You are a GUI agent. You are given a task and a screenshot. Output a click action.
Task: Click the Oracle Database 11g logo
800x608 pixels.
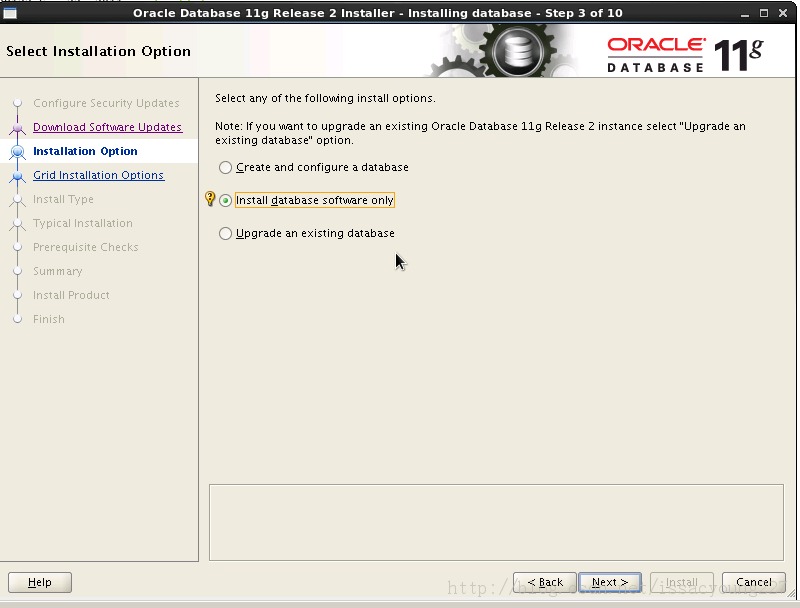click(x=655, y=50)
